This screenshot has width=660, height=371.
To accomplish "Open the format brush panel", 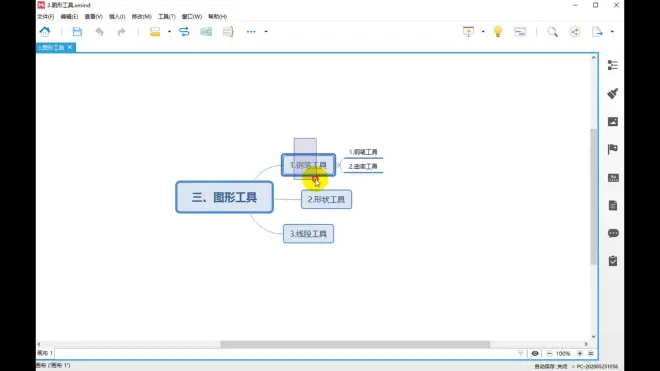I will coord(613,93).
